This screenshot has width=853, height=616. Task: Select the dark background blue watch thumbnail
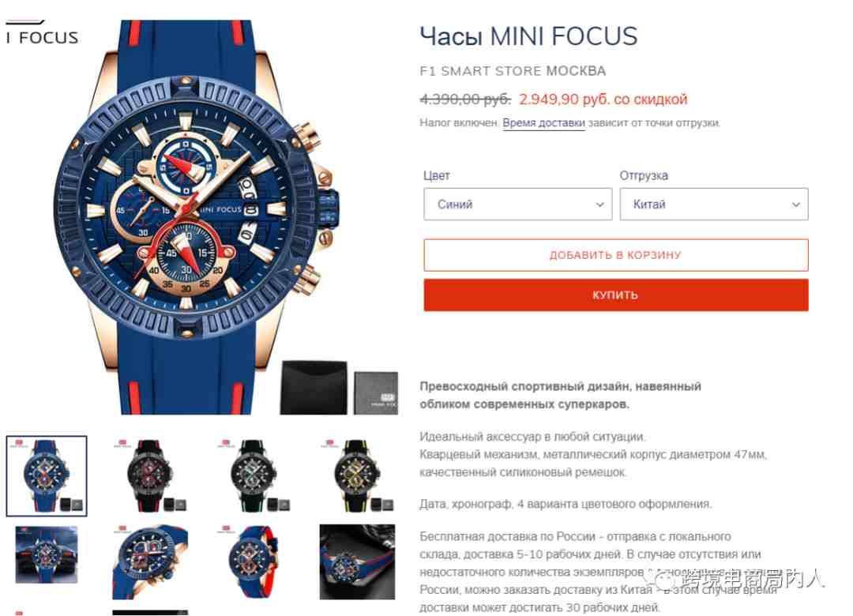click(x=357, y=562)
